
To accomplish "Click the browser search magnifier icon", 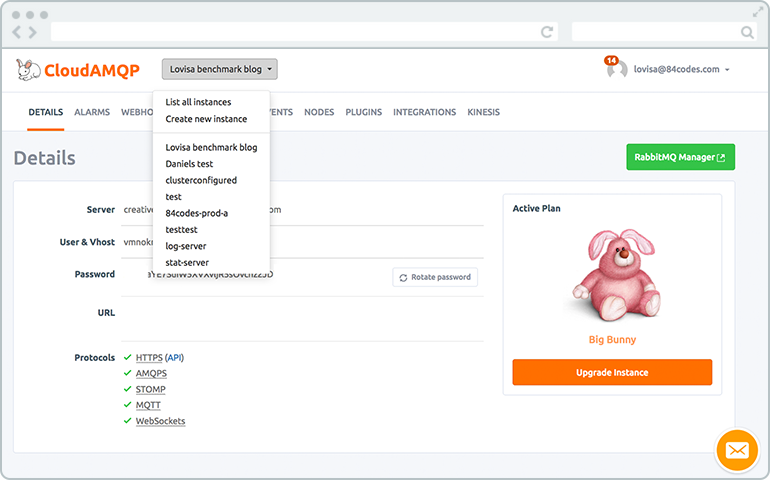I will click(747, 32).
